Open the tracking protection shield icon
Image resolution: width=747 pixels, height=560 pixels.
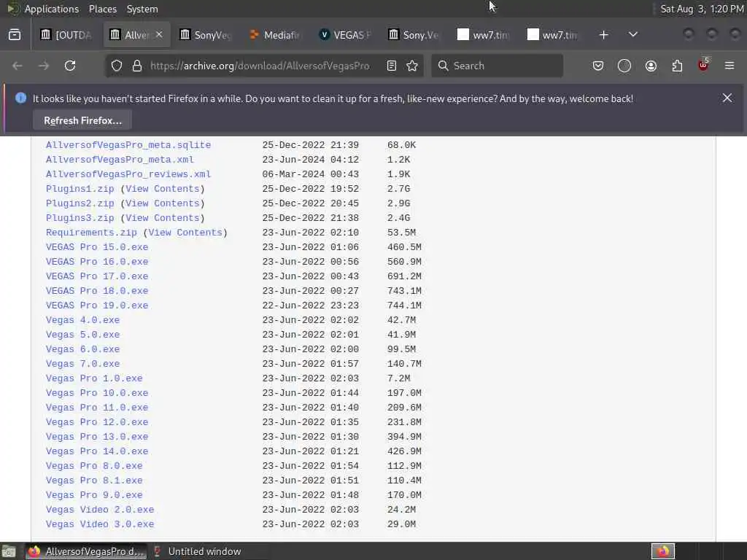tap(117, 66)
